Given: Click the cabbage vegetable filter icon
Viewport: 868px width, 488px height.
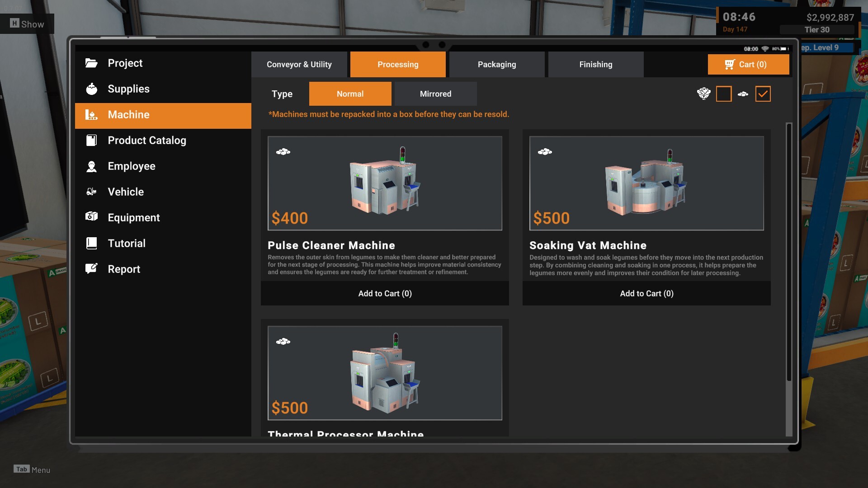Looking at the screenshot, I should pos(703,94).
